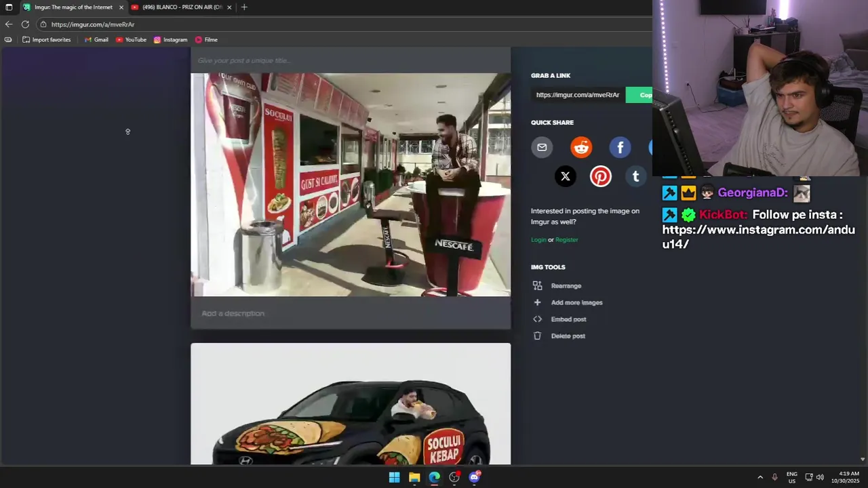Viewport: 868px width, 488px height.
Task: Share the post on Facebook
Action: point(620,147)
